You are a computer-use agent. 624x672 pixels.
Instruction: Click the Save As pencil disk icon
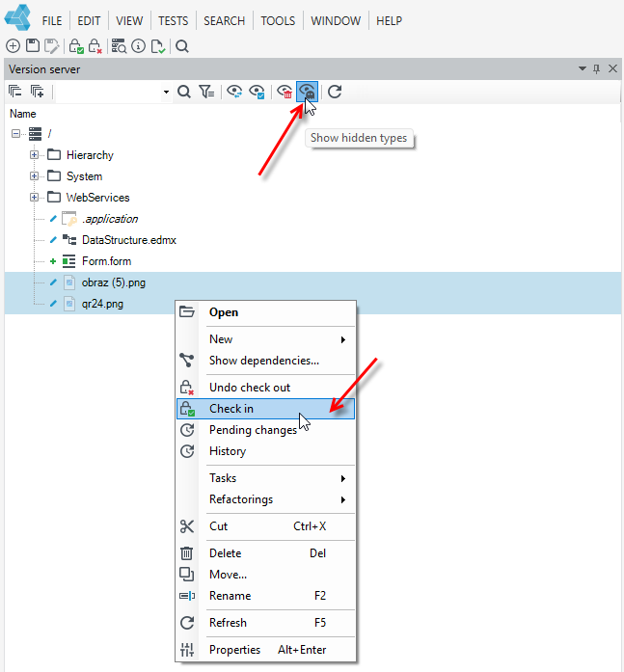[x=52, y=46]
